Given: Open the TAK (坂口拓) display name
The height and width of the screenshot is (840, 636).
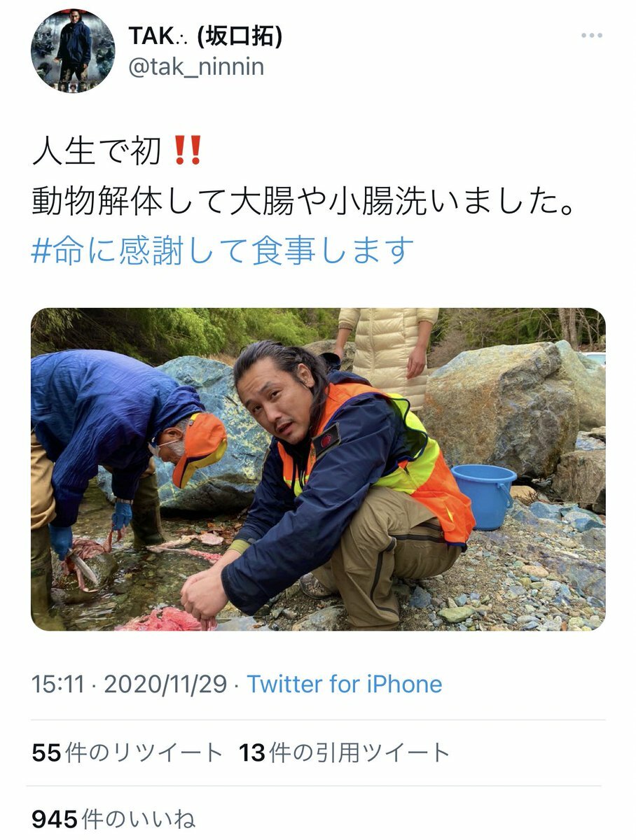Looking at the screenshot, I should click(206, 36).
